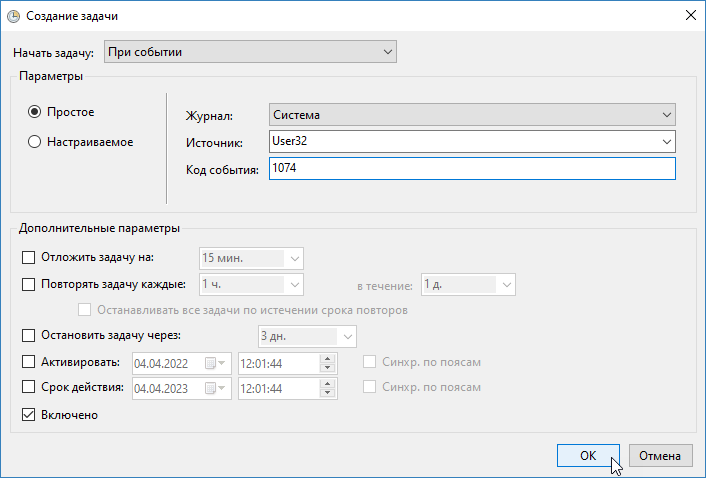Click the Срок действия time field
Image resolution: width=706 pixels, height=478 pixels.
(278, 388)
